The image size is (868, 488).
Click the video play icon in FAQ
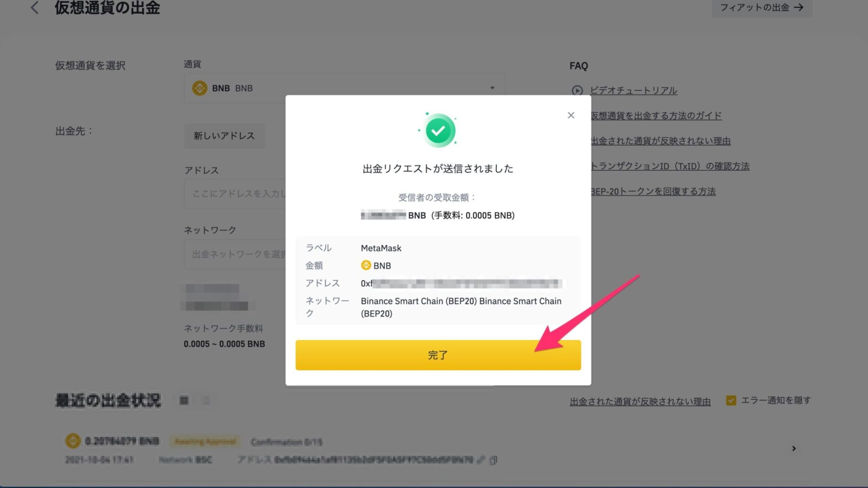(577, 90)
